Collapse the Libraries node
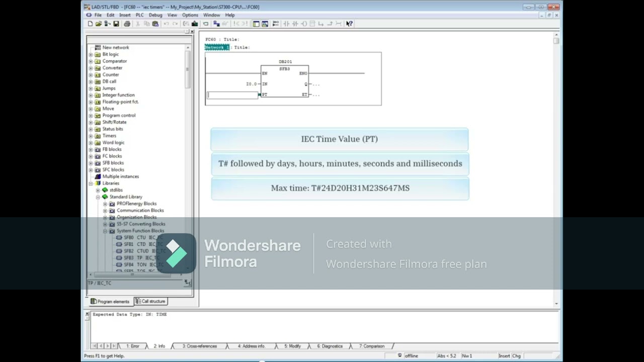Screen dimensions: 644x362 (x=91, y=184)
